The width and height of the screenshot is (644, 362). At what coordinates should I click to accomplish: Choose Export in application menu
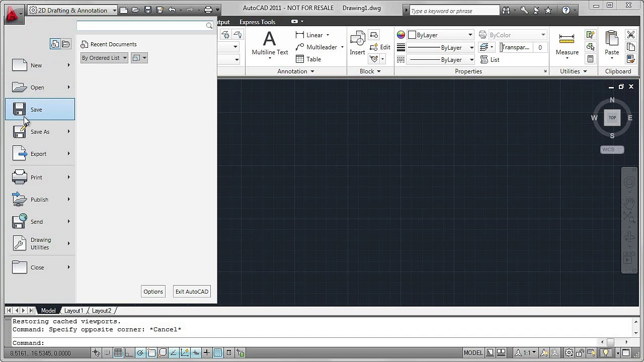coord(40,154)
